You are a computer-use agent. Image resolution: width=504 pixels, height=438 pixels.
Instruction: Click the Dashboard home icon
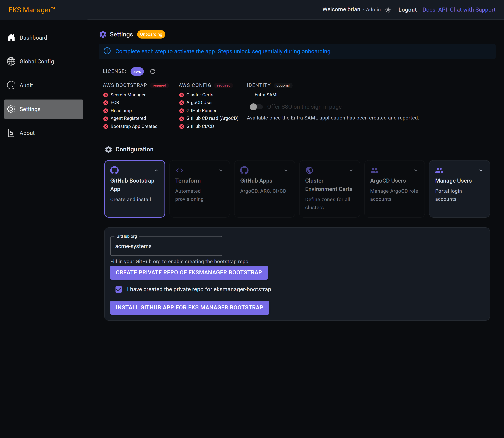(x=11, y=38)
